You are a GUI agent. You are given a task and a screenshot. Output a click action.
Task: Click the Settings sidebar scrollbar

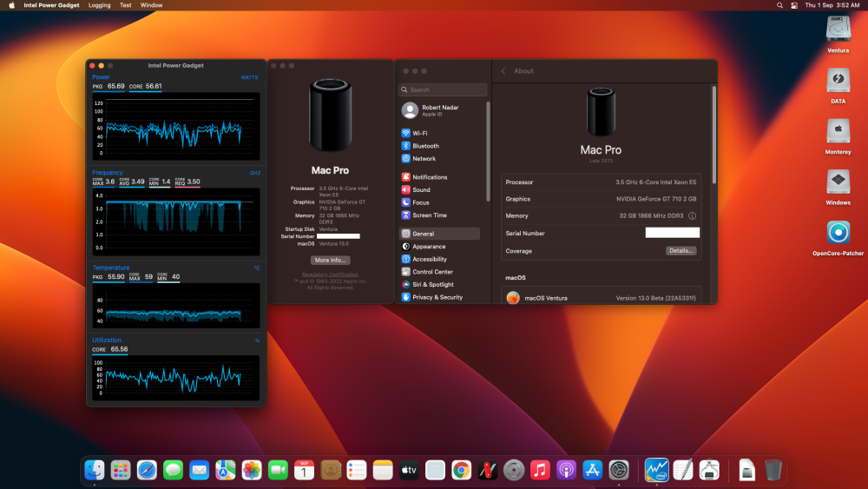click(x=488, y=151)
